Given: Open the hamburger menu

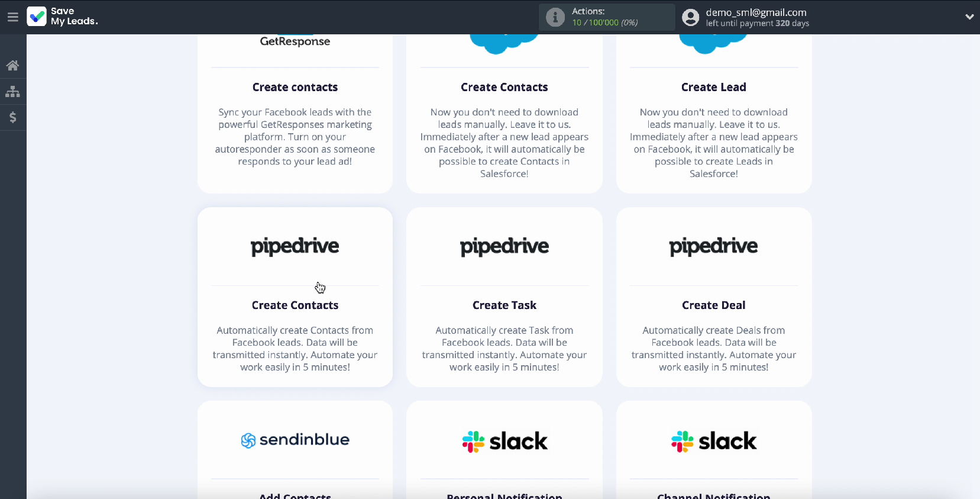Looking at the screenshot, I should [12, 17].
